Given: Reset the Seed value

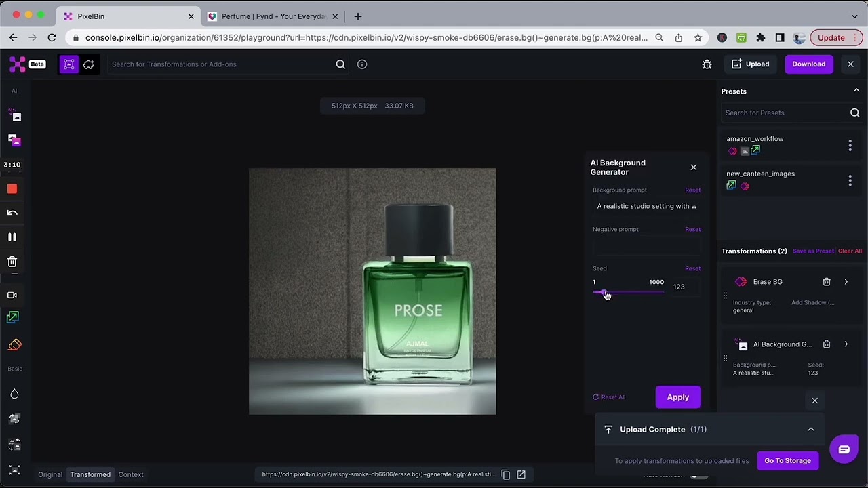Looking at the screenshot, I should tap(692, 269).
